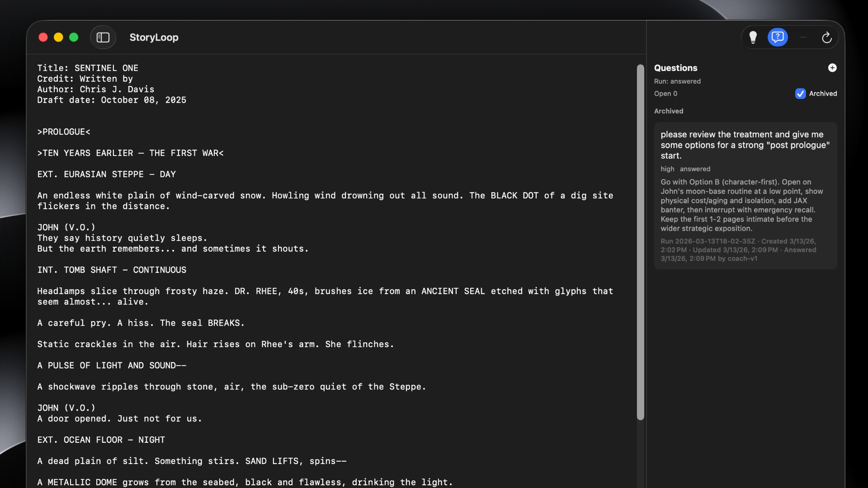The height and width of the screenshot is (488, 868).
Task: Click the 'high' priority tag
Action: click(667, 169)
